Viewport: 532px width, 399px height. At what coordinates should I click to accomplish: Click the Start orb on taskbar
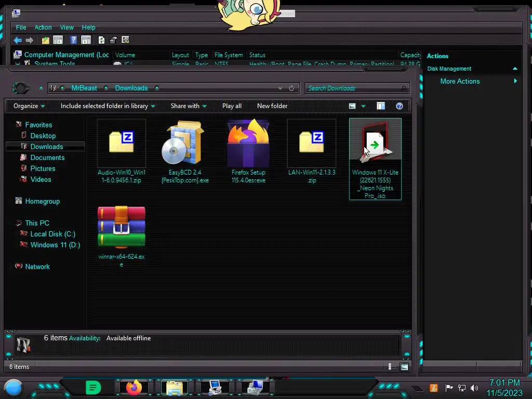click(x=14, y=388)
